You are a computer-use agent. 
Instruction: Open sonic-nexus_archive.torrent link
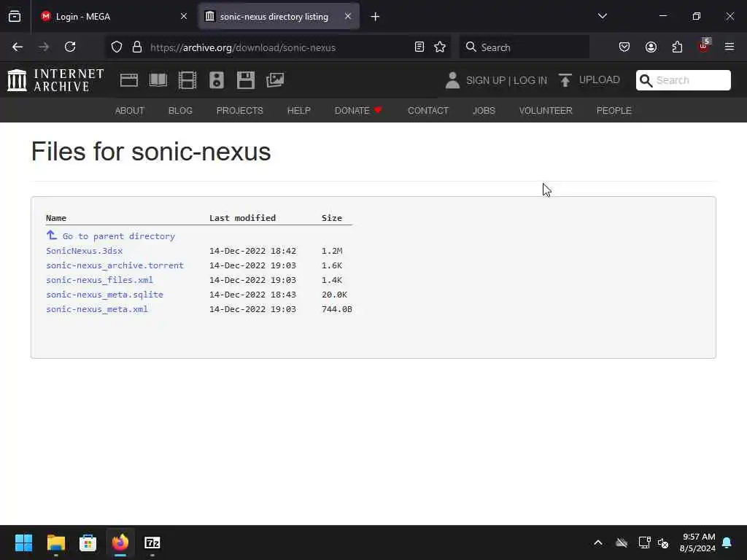pos(115,265)
